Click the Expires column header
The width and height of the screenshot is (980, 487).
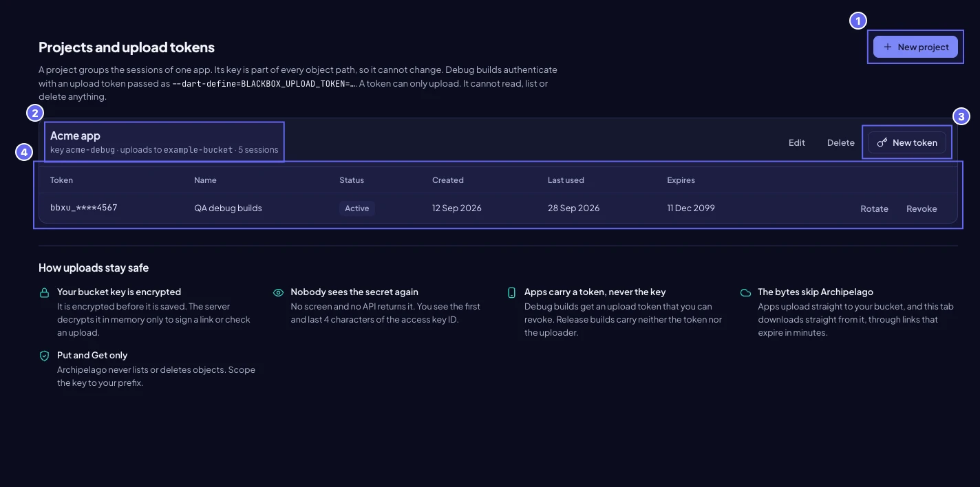[x=681, y=180]
